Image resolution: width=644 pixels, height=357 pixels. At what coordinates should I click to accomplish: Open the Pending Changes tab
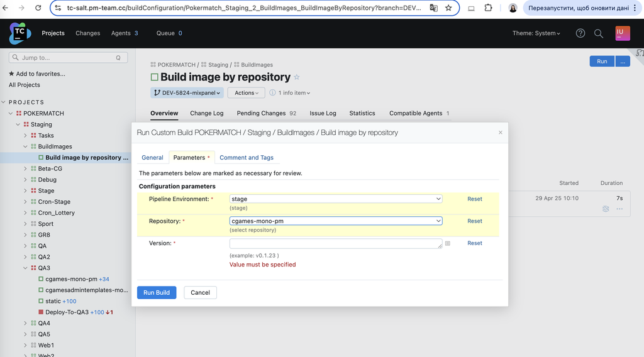(266, 113)
